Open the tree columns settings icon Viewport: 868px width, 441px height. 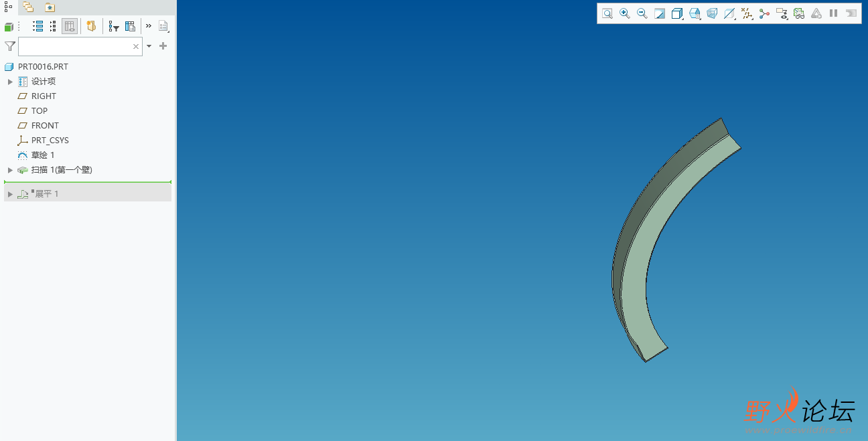coord(131,27)
